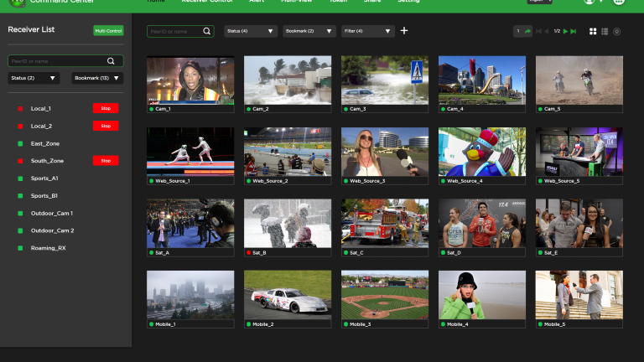Stop the Local_1 receiver
Viewport: 644px width, 362px height.
[106, 108]
